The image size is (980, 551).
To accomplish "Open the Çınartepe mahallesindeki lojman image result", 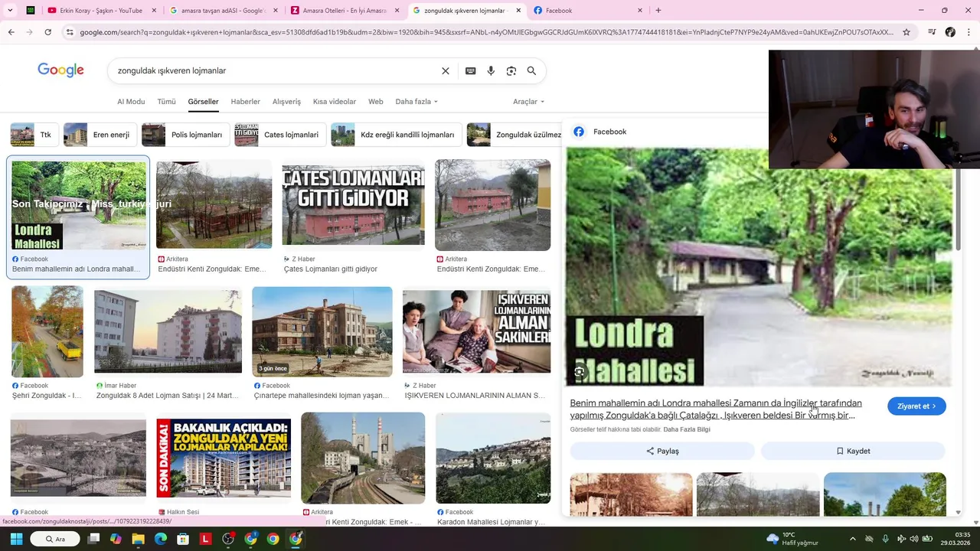I will tap(322, 331).
